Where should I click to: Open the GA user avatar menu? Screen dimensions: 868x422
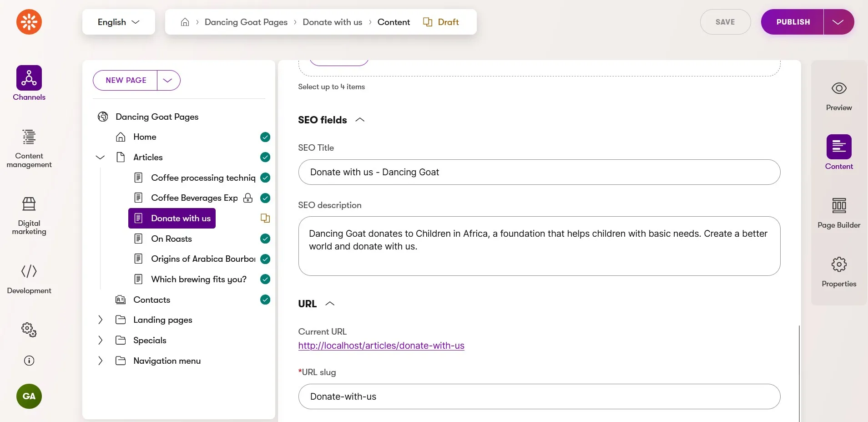point(29,396)
